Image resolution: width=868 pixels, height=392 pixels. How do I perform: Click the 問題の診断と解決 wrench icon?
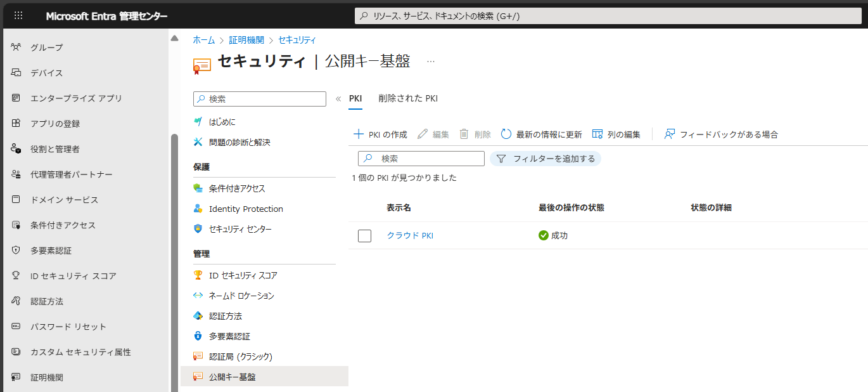(x=198, y=142)
